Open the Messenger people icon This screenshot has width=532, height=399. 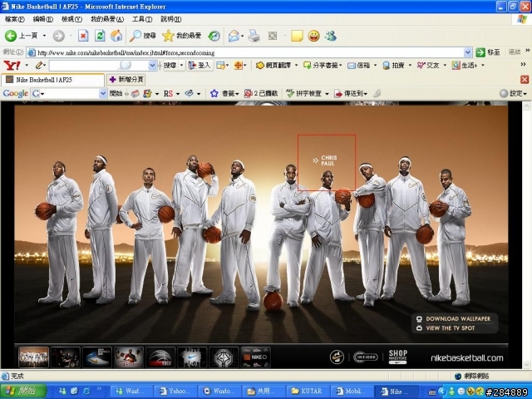coord(331,36)
